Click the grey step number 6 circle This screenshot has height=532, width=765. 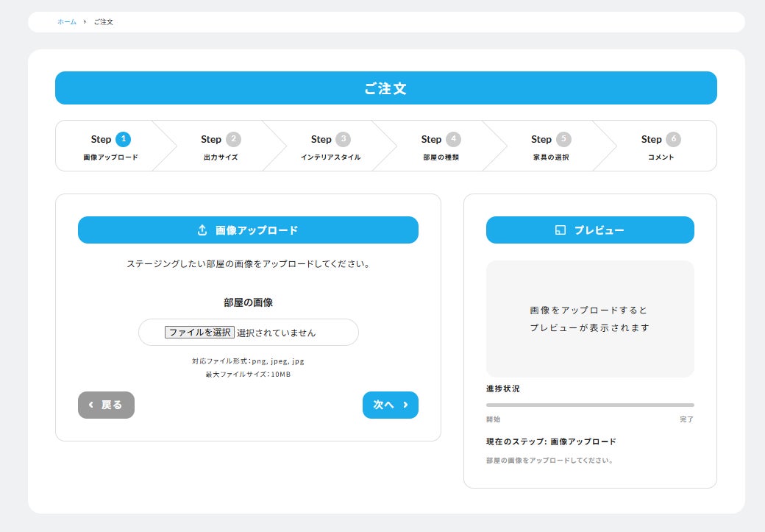click(x=673, y=139)
